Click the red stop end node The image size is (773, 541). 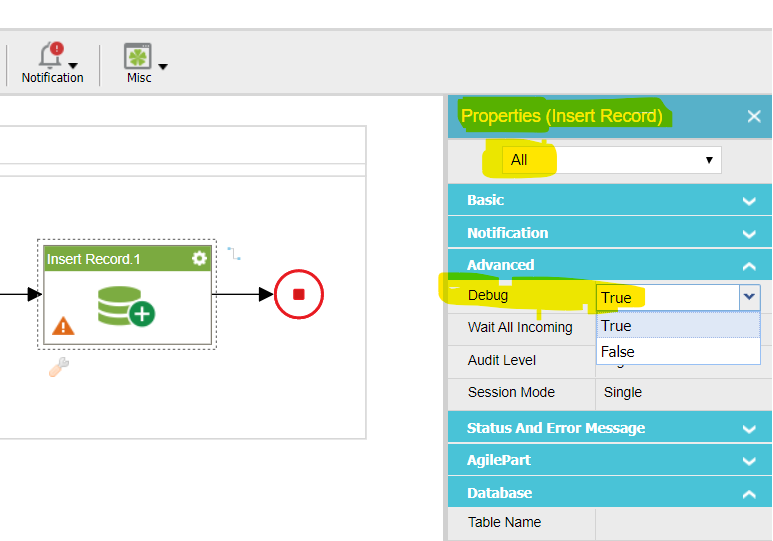tap(298, 294)
